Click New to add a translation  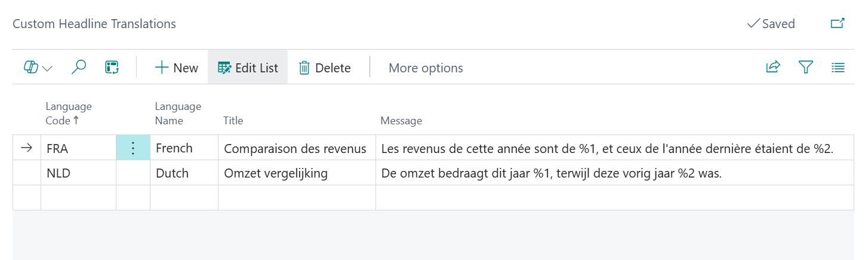pyautogui.click(x=176, y=68)
